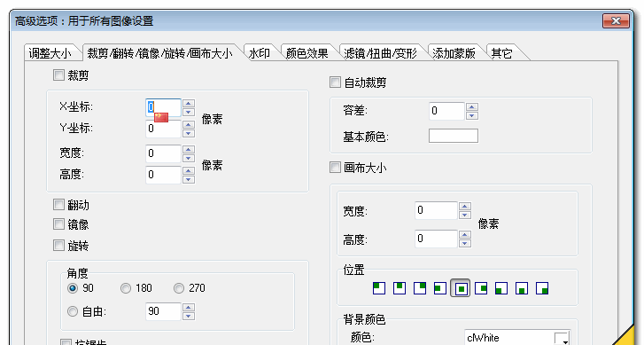Viewport: 644px width, 345px height.
Task: Click the canvas 宽度 input field
Action: (x=436, y=210)
